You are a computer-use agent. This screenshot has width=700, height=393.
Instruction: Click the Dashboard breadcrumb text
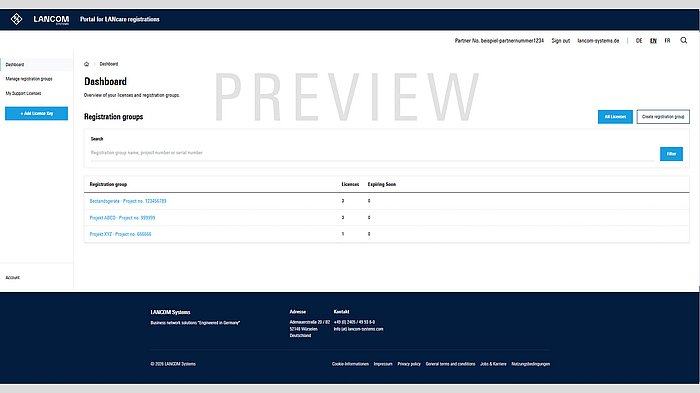pos(109,64)
